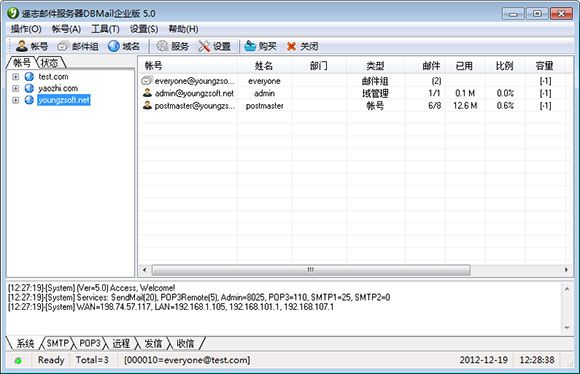This screenshot has height=374, width=580.
Task: Switch to the 收信 log tab
Action: pos(185,343)
